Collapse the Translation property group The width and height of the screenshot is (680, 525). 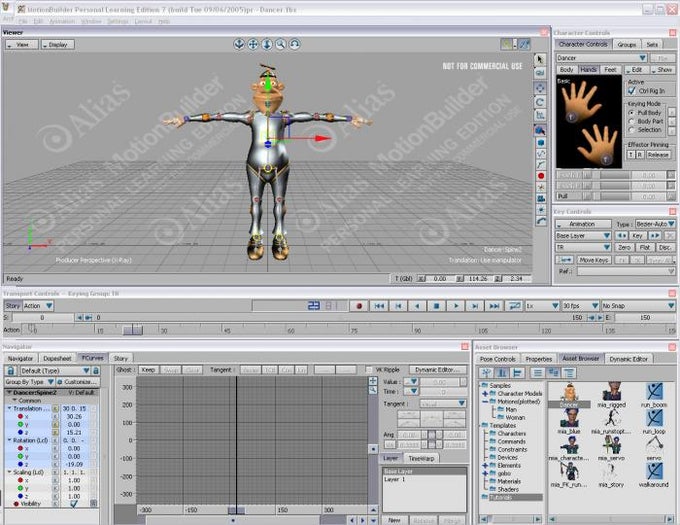click(9, 408)
